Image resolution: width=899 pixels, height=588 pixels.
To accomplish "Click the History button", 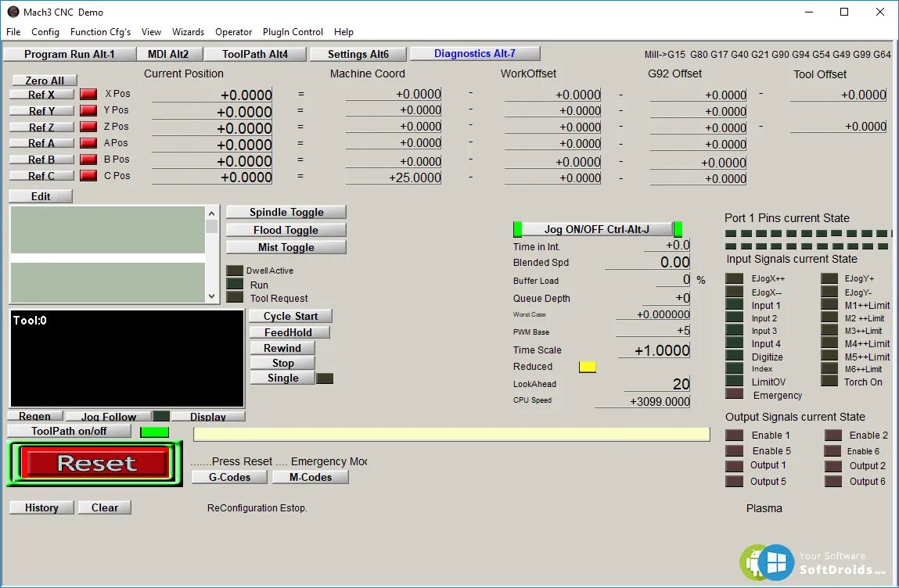I will [x=41, y=507].
